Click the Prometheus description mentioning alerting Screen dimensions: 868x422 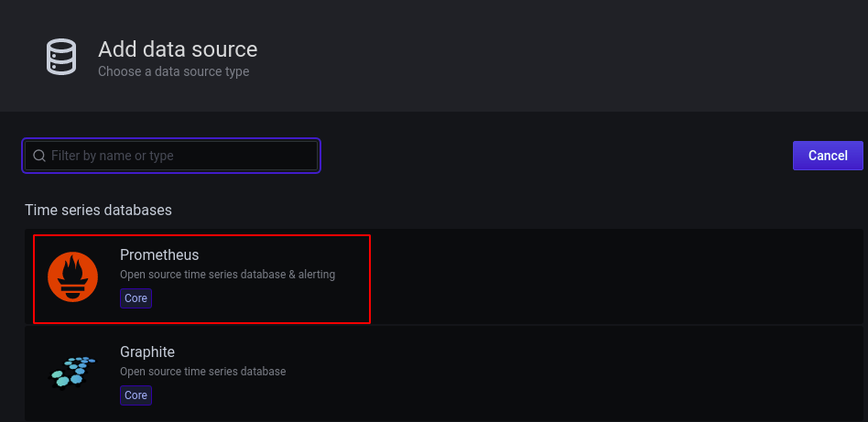[x=227, y=275]
